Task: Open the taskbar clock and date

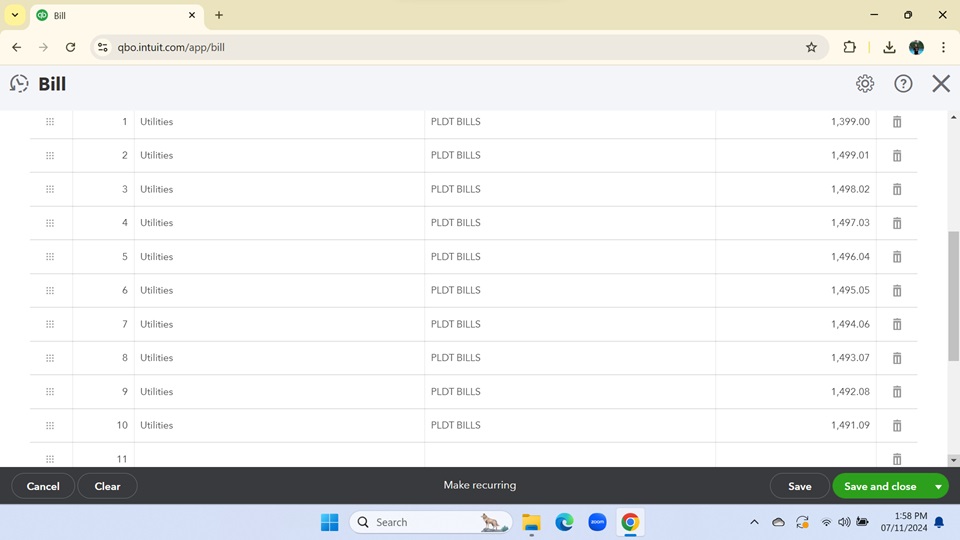Action: [904, 522]
